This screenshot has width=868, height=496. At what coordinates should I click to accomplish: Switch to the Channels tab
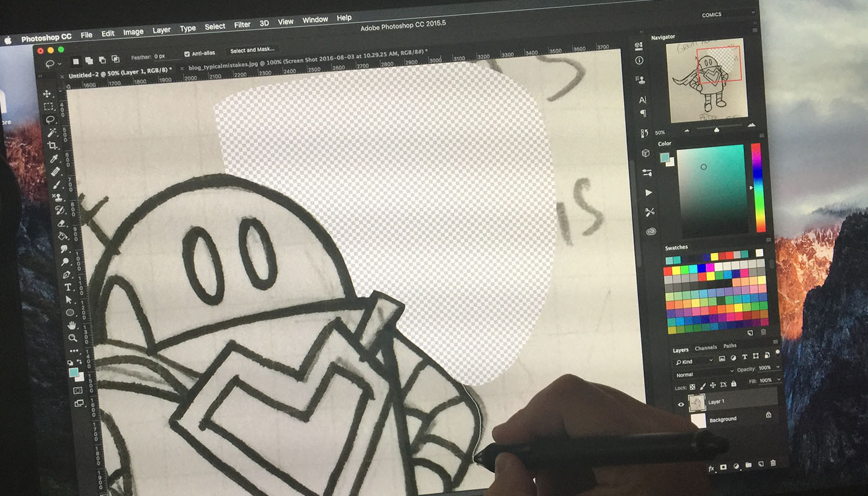pos(706,348)
